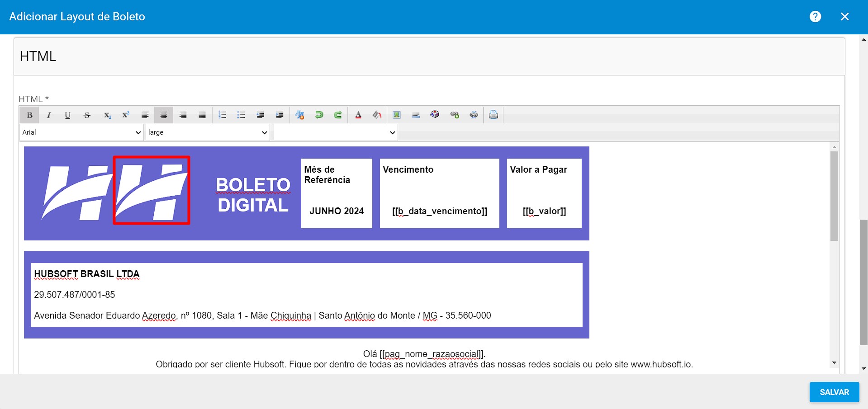Close Adicionar Layout de Boleto dialog

pos(844,17)
